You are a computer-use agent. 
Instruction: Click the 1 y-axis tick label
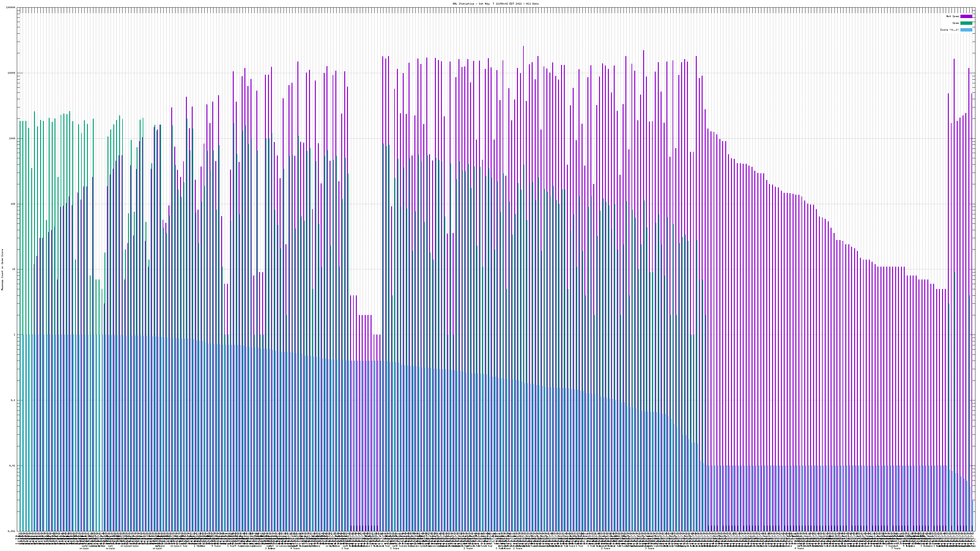(15, 335)
